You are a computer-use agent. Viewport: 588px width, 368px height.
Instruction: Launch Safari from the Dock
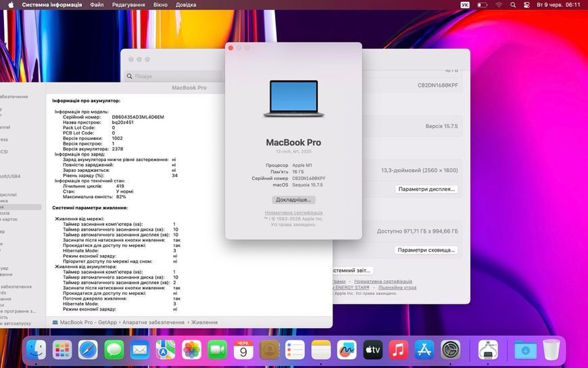(x=88, y=350)
